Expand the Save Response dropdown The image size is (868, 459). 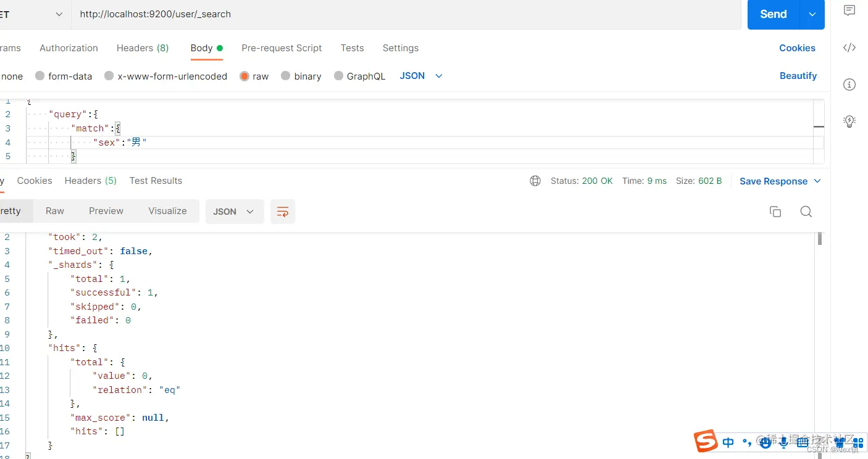click(x=817, y=181)
